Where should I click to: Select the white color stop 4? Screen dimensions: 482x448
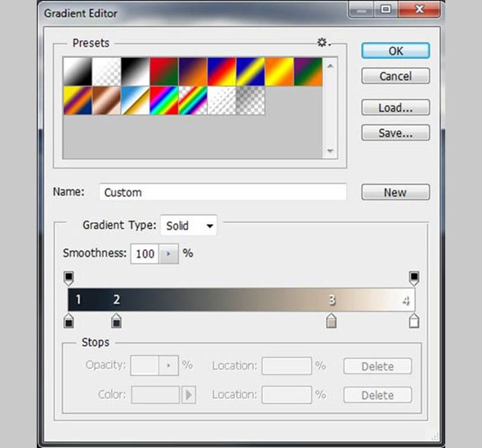coord(414,320)
